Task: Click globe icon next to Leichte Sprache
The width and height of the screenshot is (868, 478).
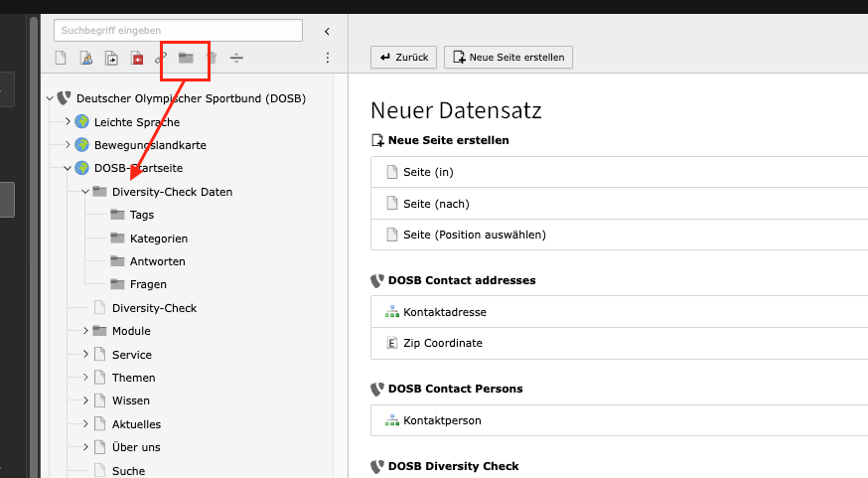Action: tap(81, 121)
